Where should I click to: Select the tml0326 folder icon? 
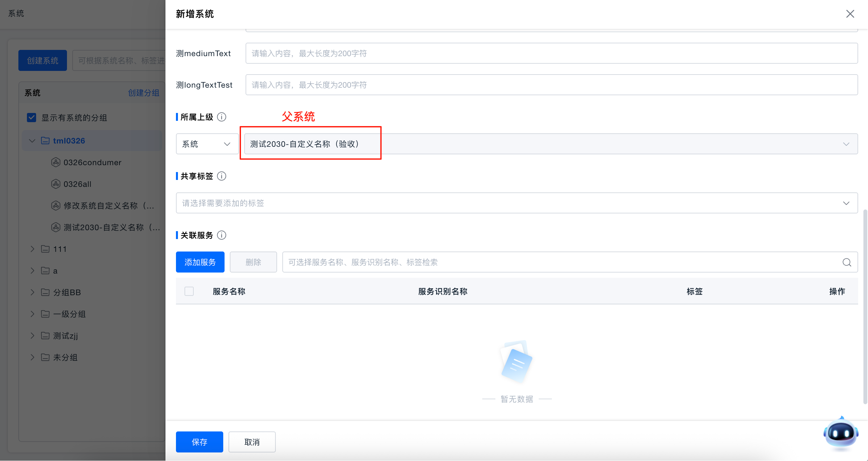45,141
